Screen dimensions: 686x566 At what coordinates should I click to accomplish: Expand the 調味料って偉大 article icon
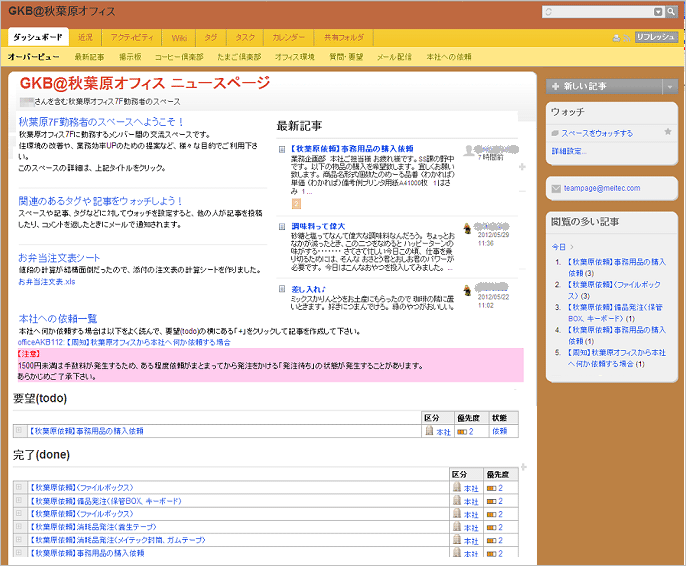point(282,227)
